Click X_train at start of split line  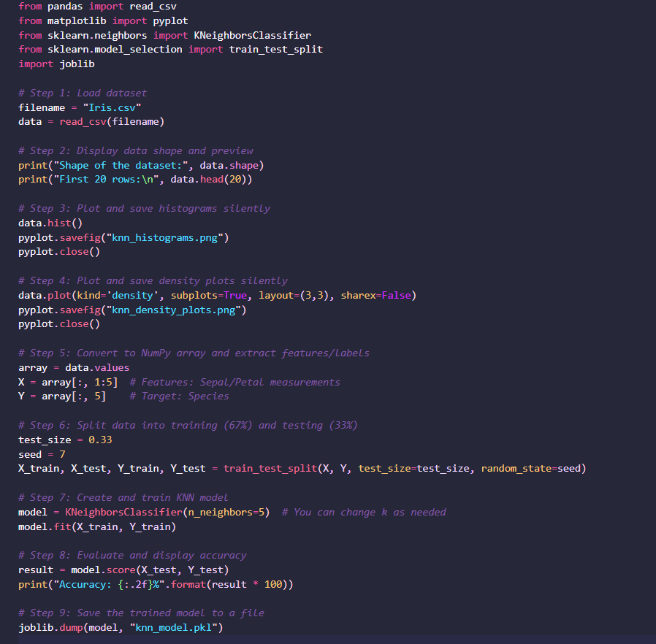[x=39, y=469]
